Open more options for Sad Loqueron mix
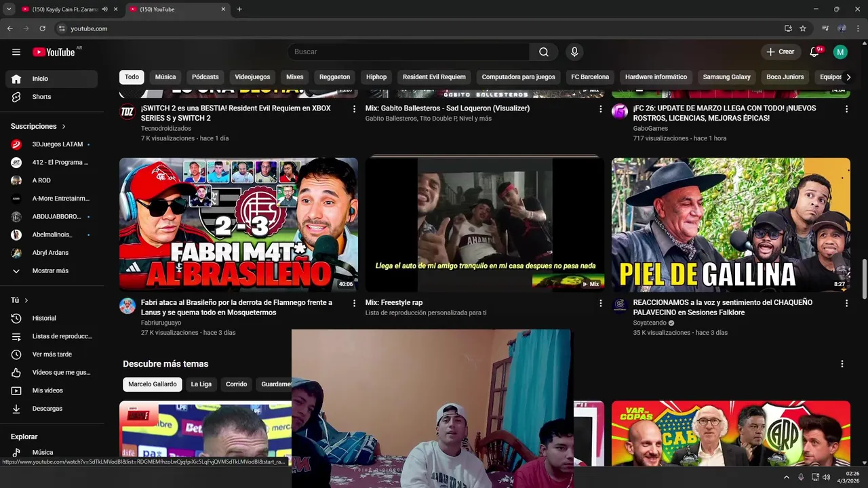868x488 pixels. (600, 109)
